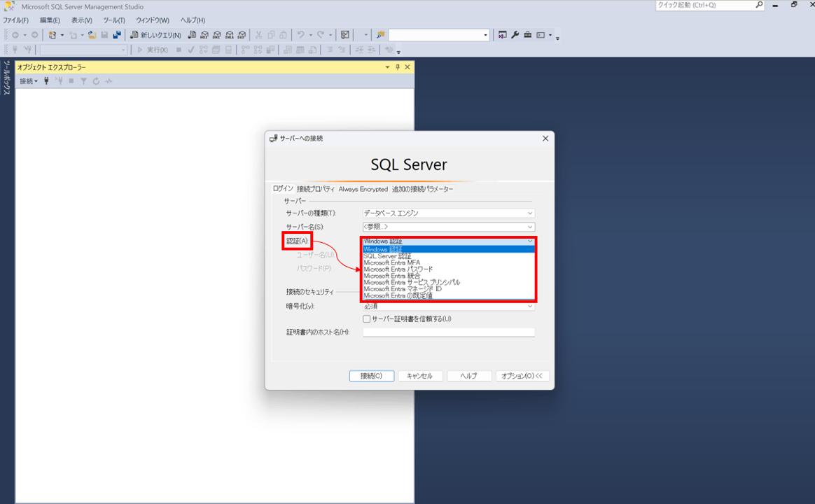This screenshot has height=504, width=815.
Task: Click the New Project icon in toolbar
Action: pyautogui.click(x=52, y=35)
